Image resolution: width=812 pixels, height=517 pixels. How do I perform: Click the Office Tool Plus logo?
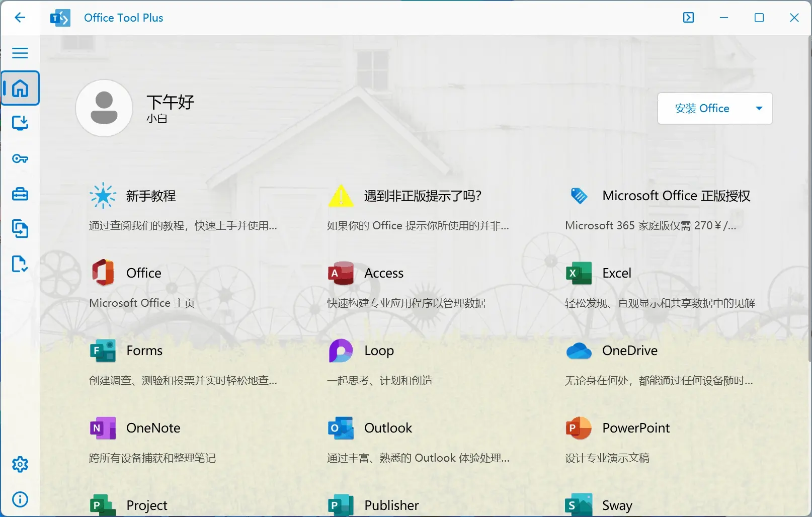[60, 18]
